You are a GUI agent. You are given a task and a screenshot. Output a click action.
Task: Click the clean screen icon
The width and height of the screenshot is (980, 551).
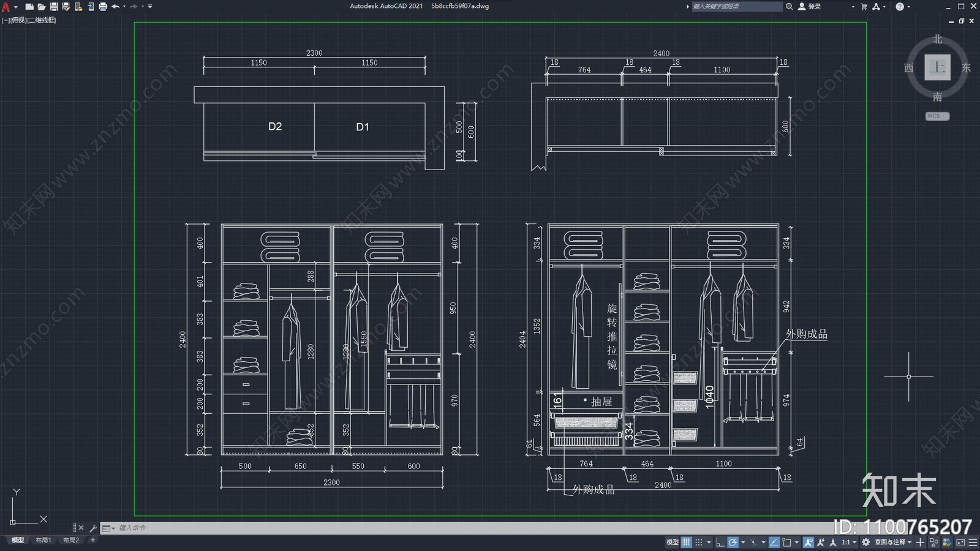click(x=960, y=542)
